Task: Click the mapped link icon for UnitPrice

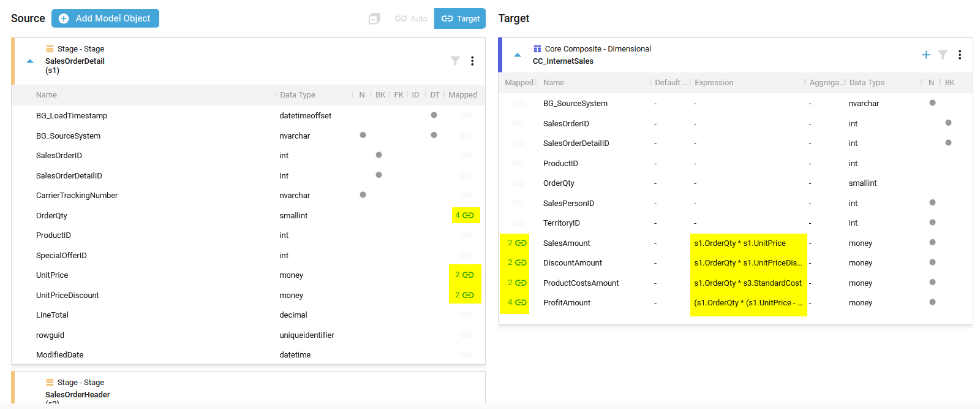Action: coord(468,275)
